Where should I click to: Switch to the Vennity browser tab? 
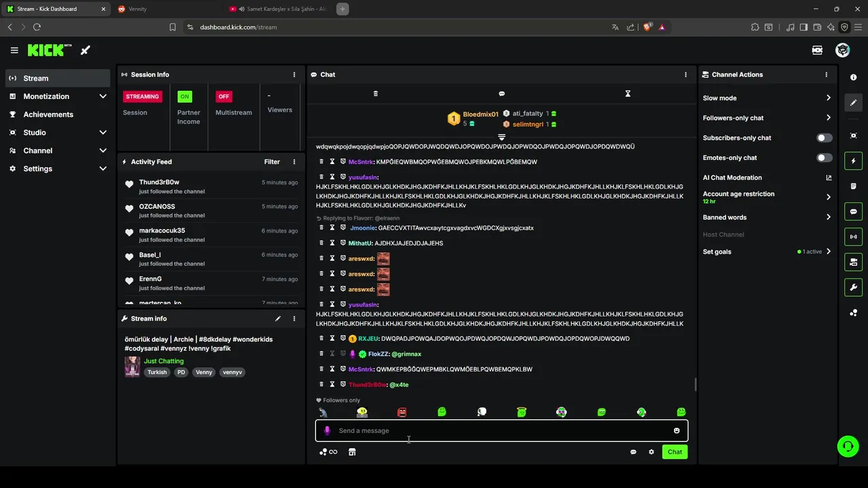pos(167,9)
